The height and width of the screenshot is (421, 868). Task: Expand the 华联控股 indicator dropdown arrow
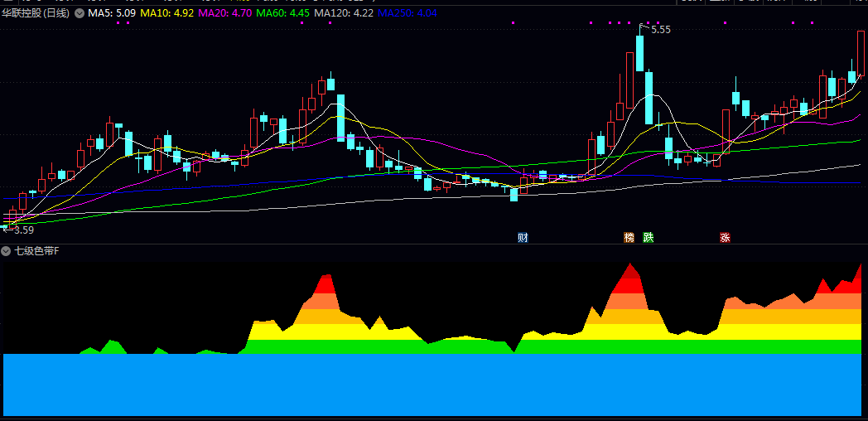[x=80, y=13]
